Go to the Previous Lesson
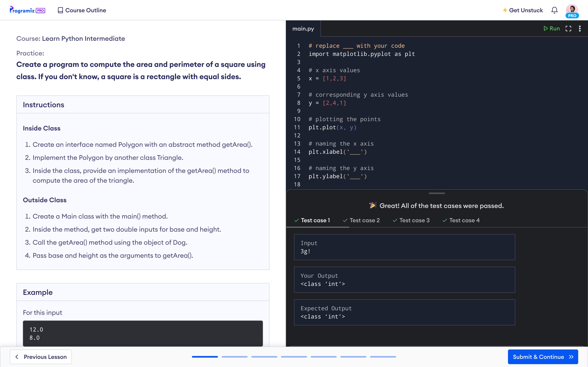The image size is (588, 367). (41, 357)
